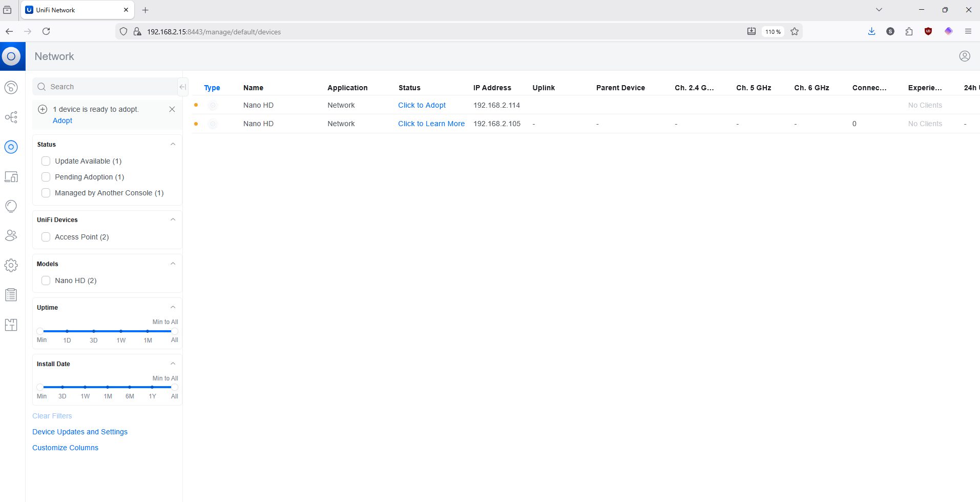
Task: Tick Managed by Another Console checkbox
Action: [x=46, y=193]
